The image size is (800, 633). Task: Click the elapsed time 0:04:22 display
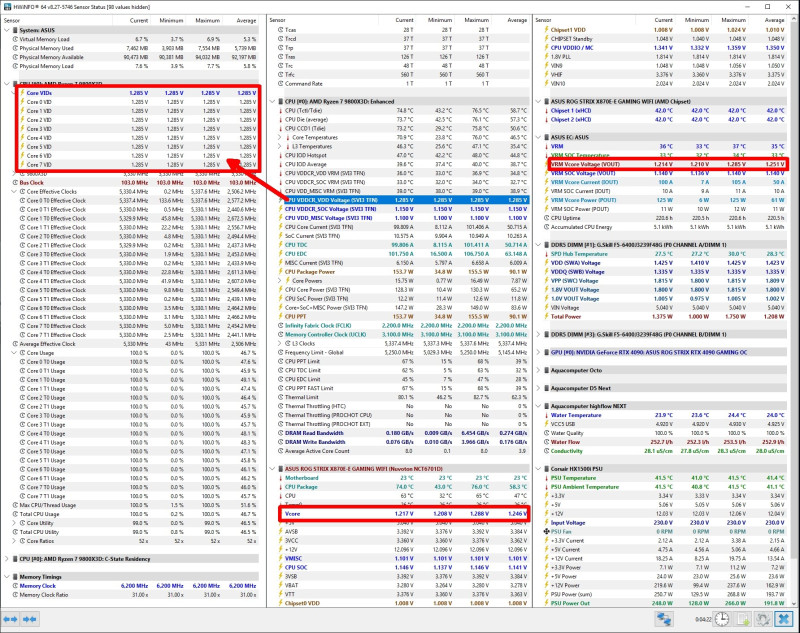[x=703, y=619]
